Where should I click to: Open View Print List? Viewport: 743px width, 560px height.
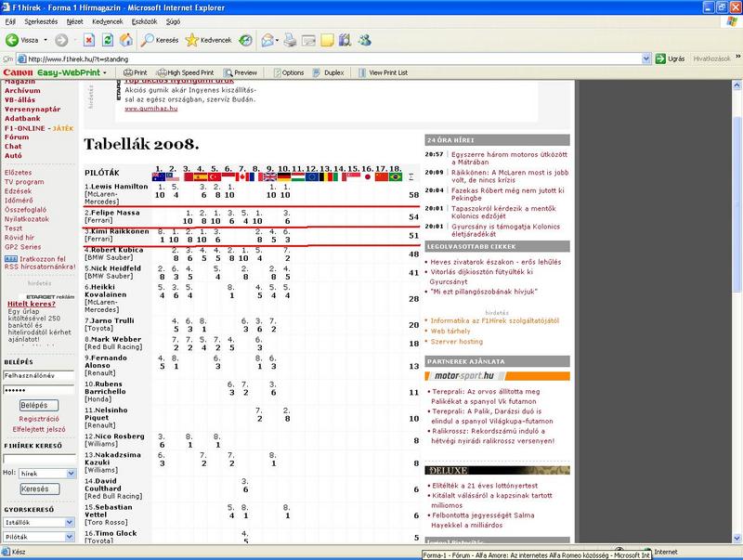tap(383, 72)
